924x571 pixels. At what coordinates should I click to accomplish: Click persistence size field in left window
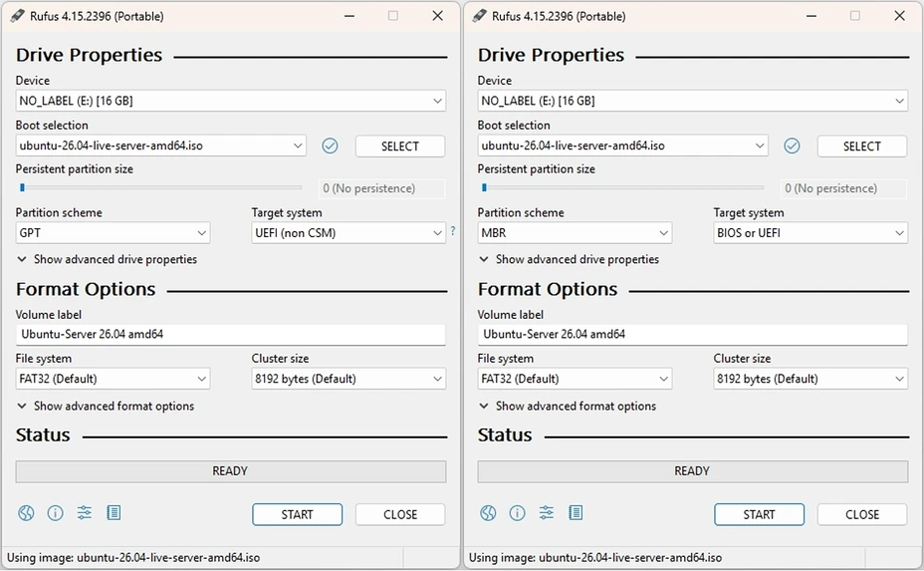coord(382,188)
